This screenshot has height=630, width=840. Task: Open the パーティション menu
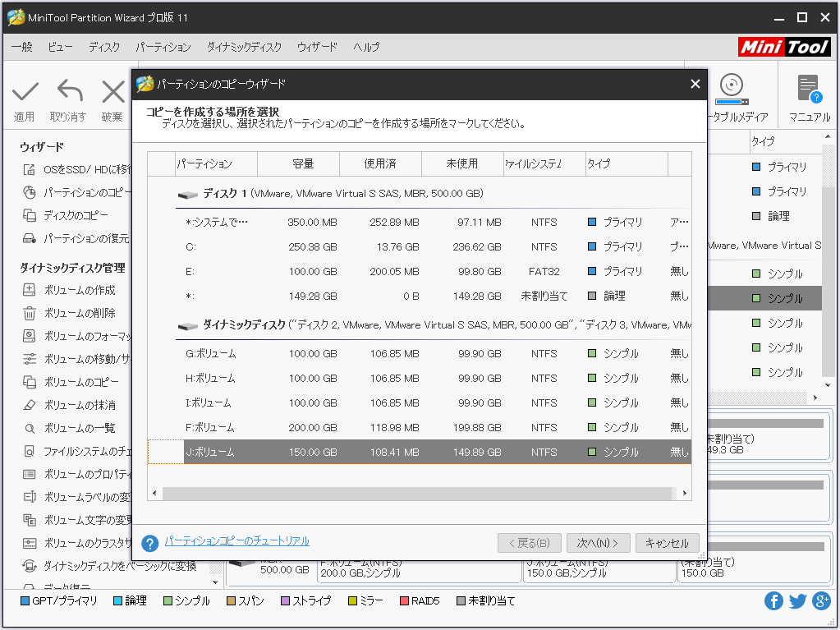[x=163, y=47]
